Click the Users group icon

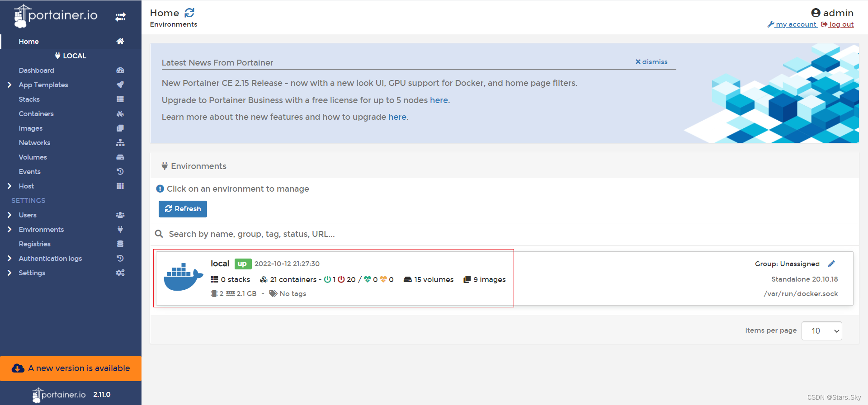(120, 215)
